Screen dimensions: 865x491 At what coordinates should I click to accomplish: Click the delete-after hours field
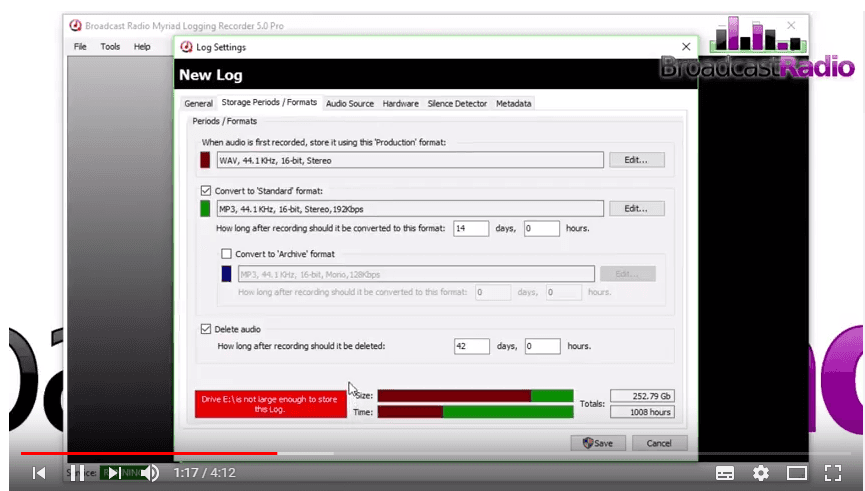[x=543, y=346]
